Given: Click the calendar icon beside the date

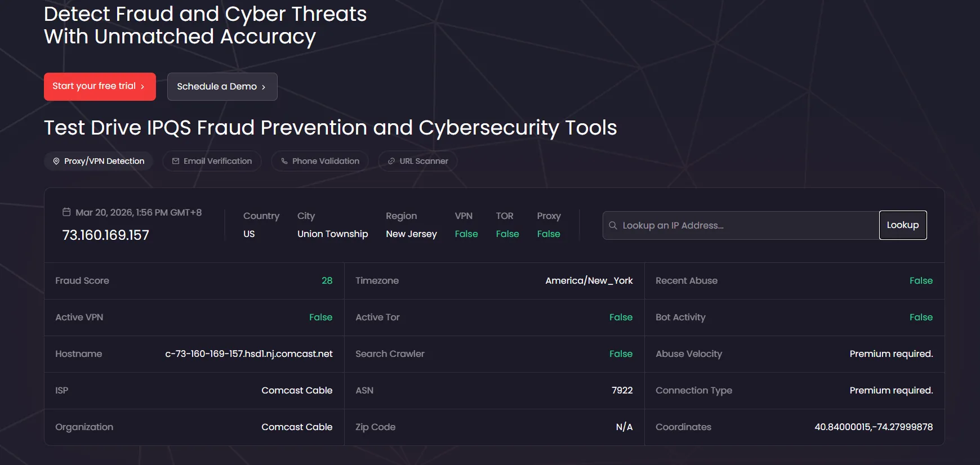Looking at the screenshot, I should (66, 212).
